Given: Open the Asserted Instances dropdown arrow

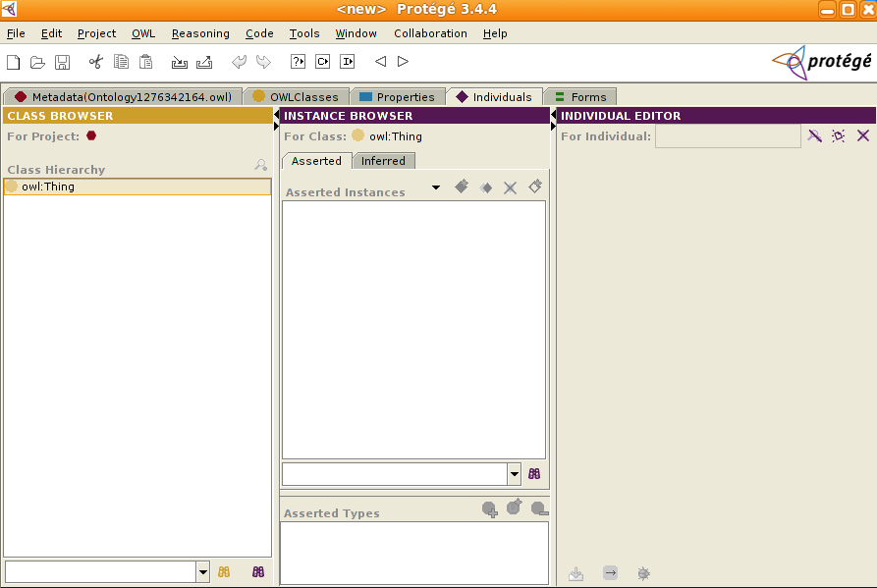Looking at the screenshot, I should tap(436, 187).
